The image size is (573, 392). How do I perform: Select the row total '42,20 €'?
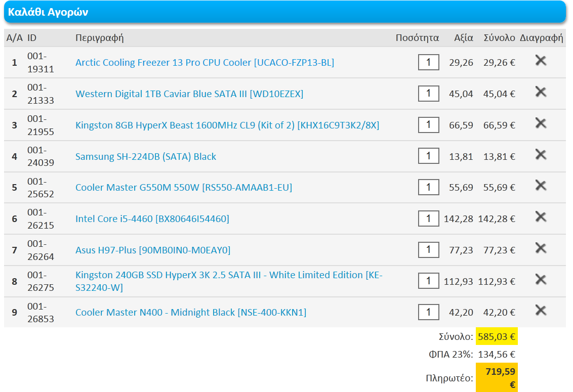click(499, 313)
